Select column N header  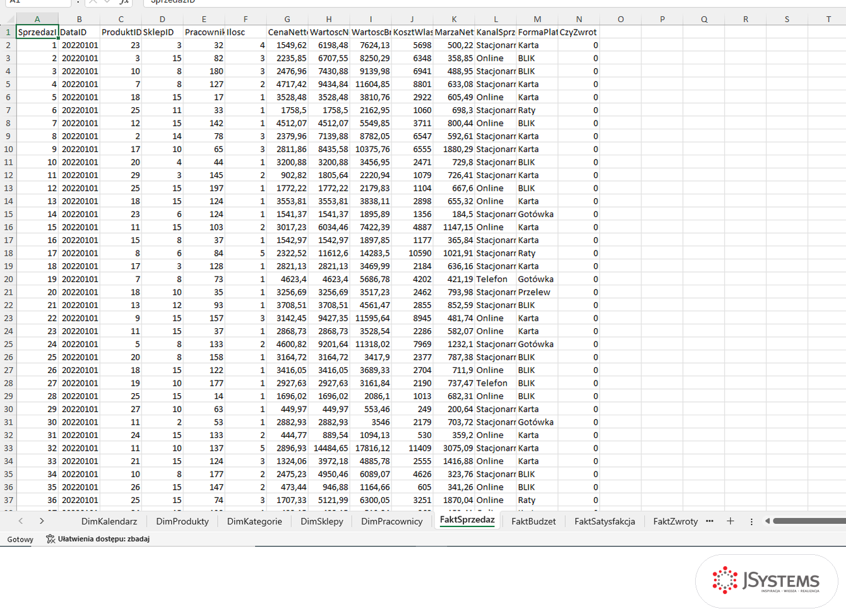579,19
